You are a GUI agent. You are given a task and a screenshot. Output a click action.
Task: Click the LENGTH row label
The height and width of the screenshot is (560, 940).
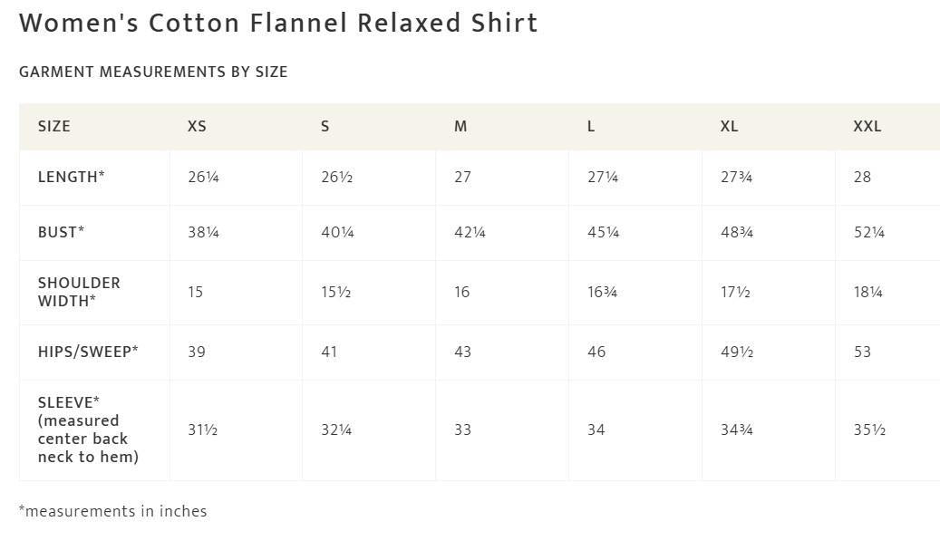click(x=72, y=177)
